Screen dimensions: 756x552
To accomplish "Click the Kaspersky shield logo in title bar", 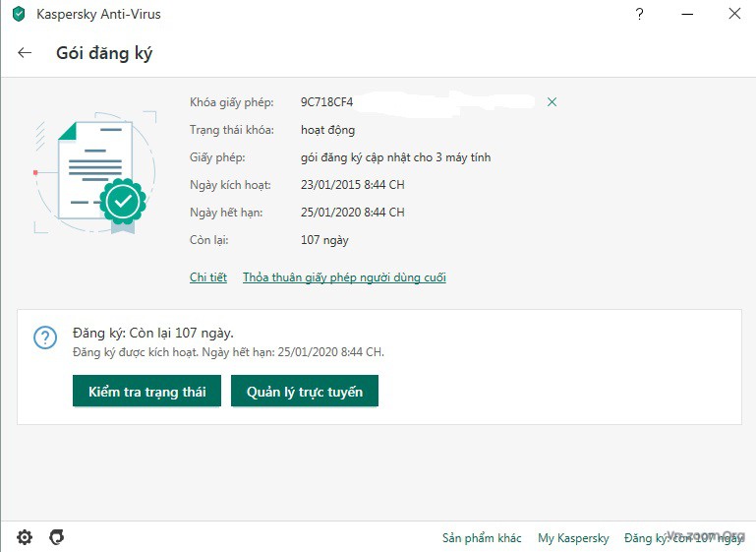I will 18,15.
